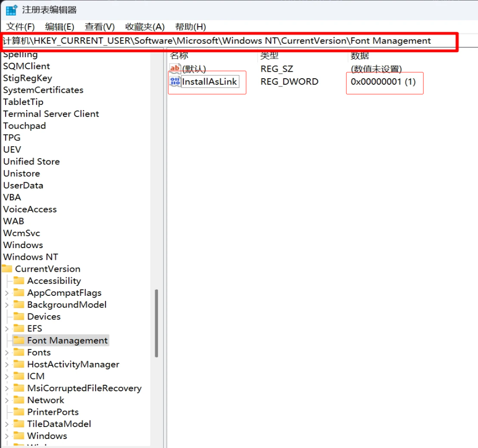This screenshot has width=478, height=448.
Task: Click the TileDataModel folder icon
Action: [19, 423]
